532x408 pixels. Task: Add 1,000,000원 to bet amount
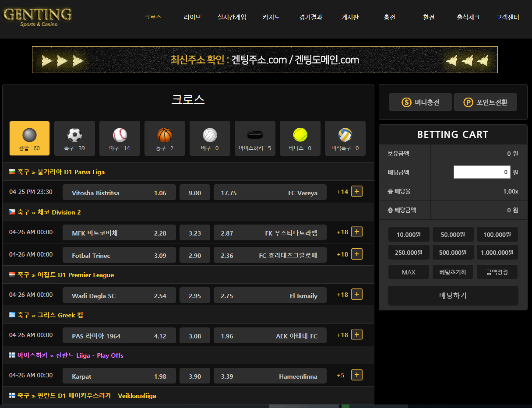tap(497, 253)
